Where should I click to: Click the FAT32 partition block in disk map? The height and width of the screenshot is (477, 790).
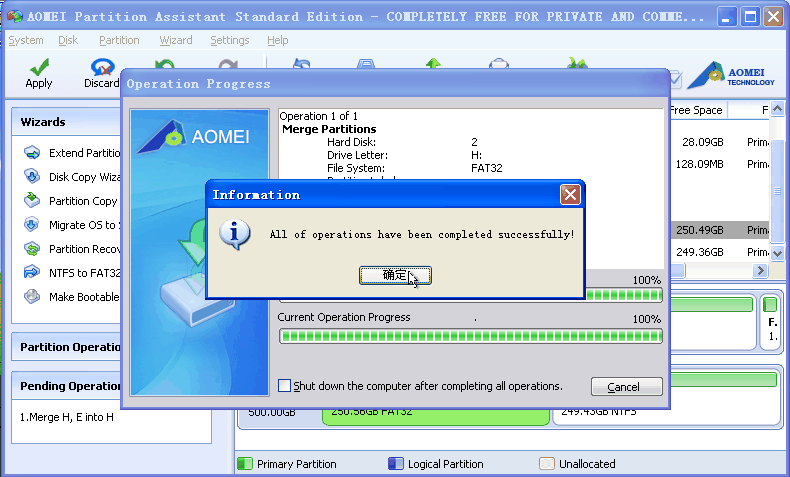[x=436, y=416]
